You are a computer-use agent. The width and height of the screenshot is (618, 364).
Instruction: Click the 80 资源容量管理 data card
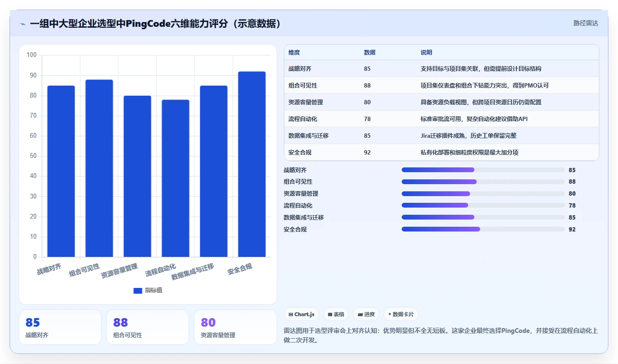[x=235, y=327]
